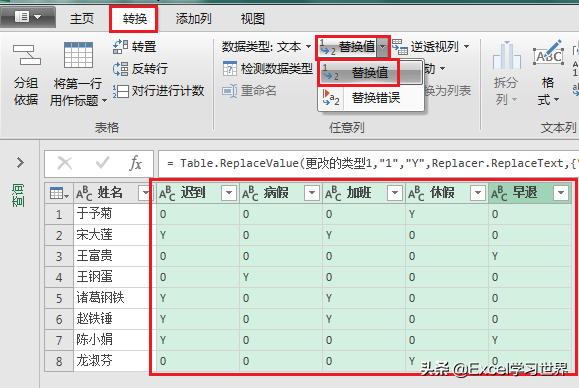This screenshot has height=388, width=579.
Task: Click the 病假 column type icon
Action: click(250, 193)
